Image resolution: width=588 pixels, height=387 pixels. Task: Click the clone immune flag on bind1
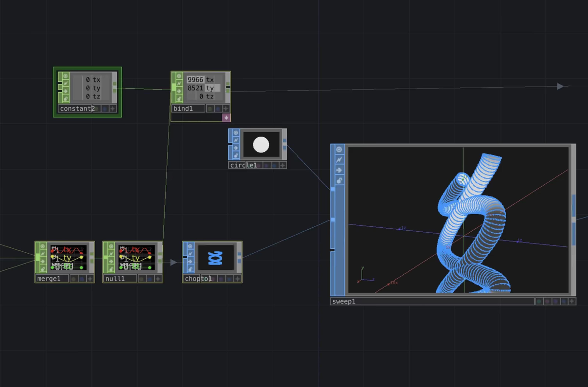point(179,83)
